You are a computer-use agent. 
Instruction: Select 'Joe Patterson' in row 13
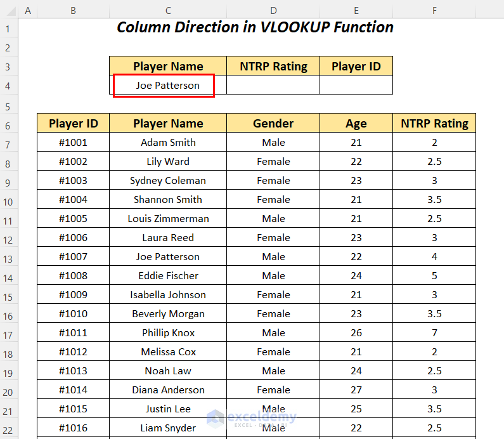click(x=168, y=256)
